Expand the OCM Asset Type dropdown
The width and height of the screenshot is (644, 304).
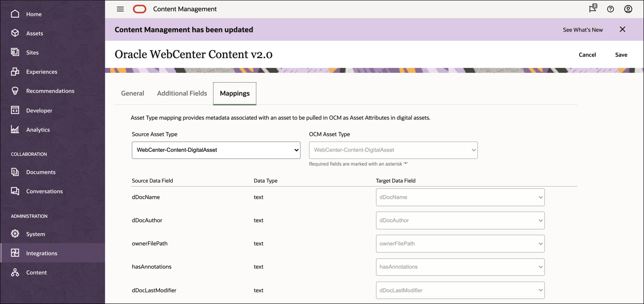[393, 150]
